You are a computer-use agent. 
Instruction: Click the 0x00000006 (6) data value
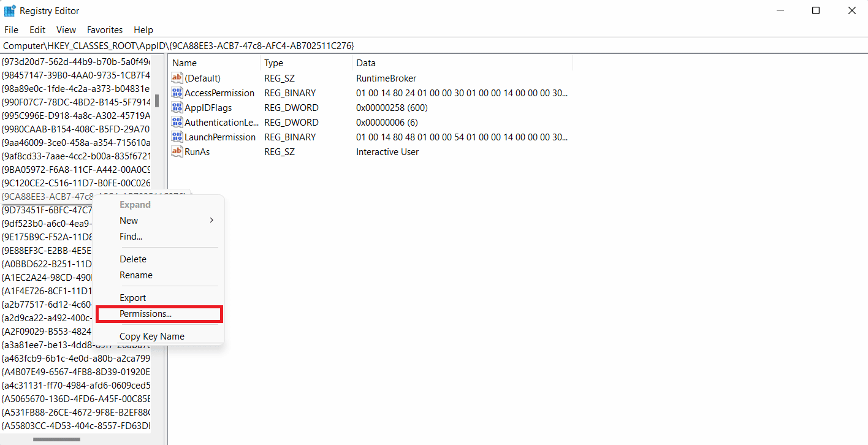coord(387,122)
